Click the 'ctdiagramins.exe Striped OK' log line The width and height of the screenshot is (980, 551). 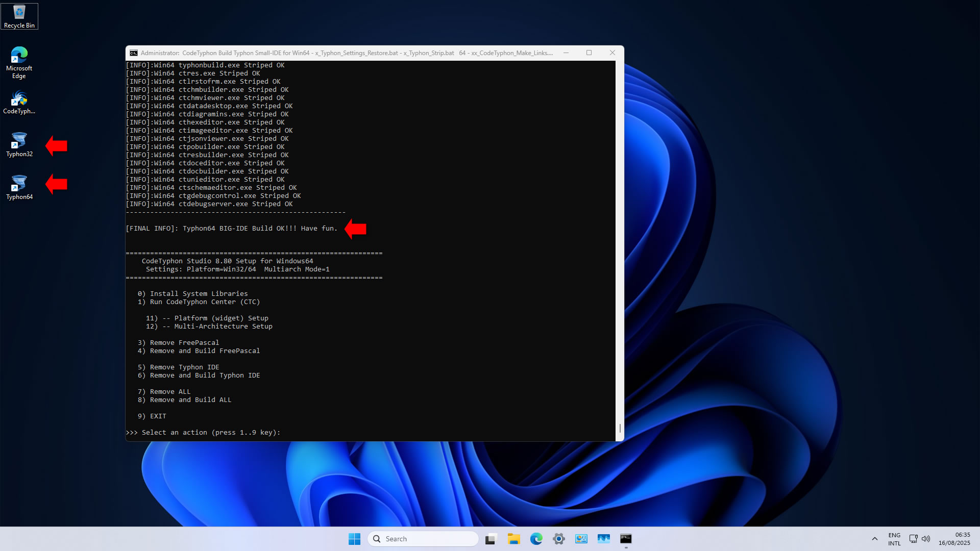(x=207, y=114)
